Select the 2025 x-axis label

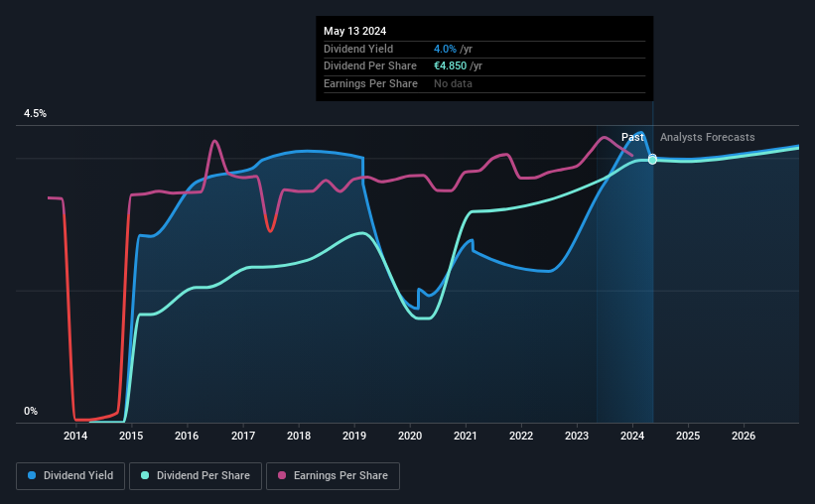tap(688, 436)
